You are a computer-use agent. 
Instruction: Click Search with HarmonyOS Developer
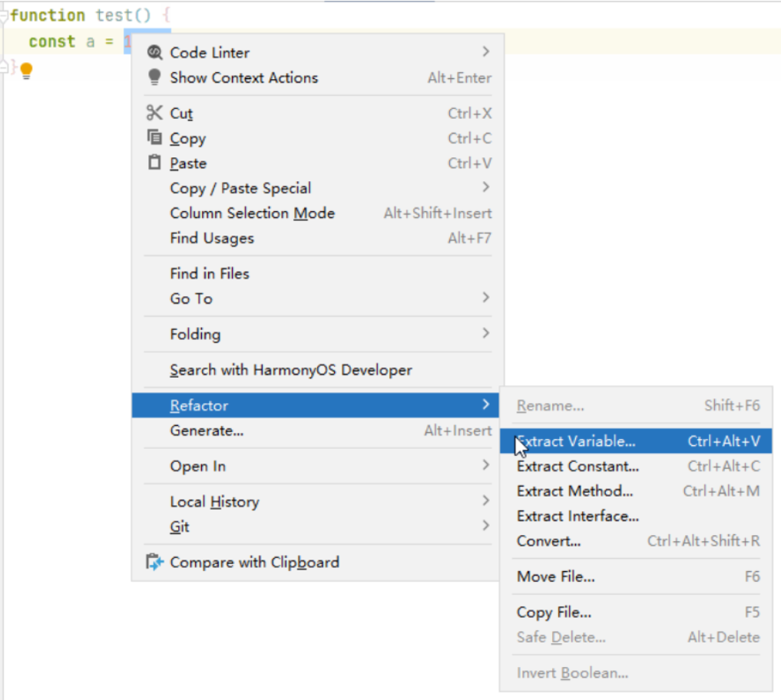pyautogui.click(x=291, y=370)
